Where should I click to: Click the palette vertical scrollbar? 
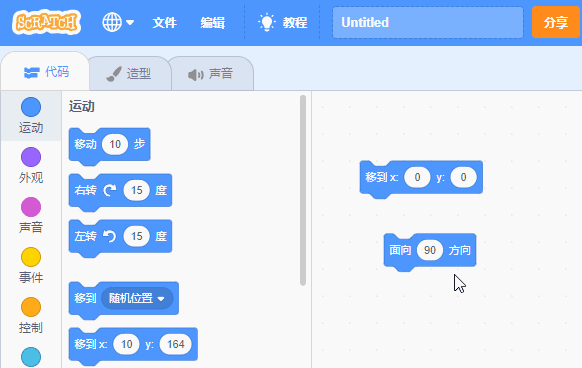[x=303, y=190]
